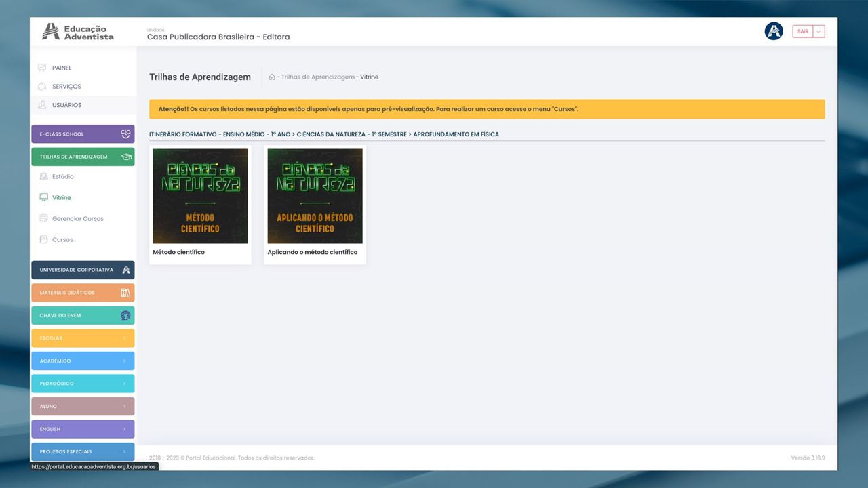Click Trilhas de Aprendizagem breadcrumb link

click(x=318, y=77)
